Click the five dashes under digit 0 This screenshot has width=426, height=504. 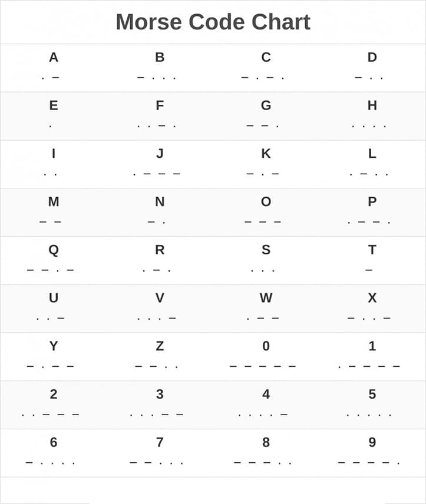(263, 367)
